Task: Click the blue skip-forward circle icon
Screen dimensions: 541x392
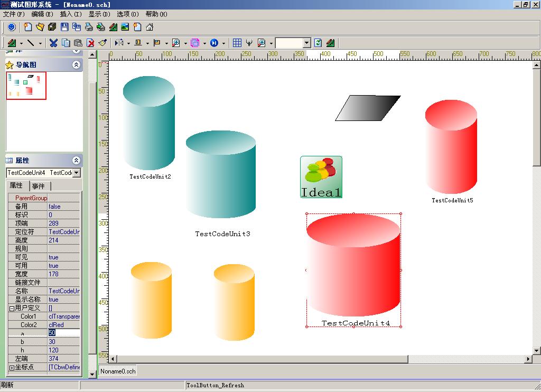Action: (x=214, y=43)
